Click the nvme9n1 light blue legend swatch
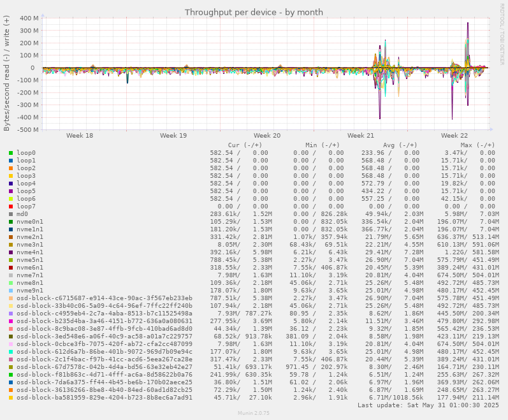 coord(11,291)
